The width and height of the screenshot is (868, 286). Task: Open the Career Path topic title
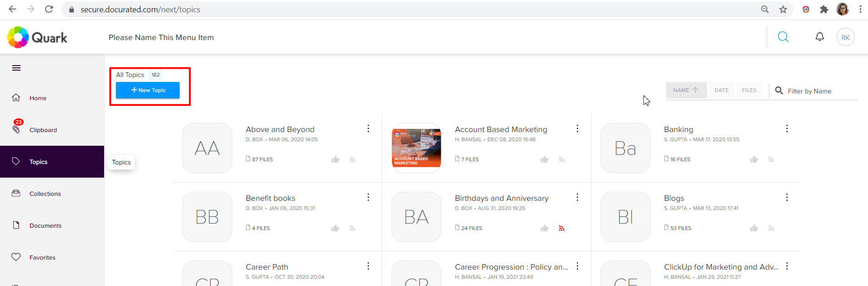267,267
